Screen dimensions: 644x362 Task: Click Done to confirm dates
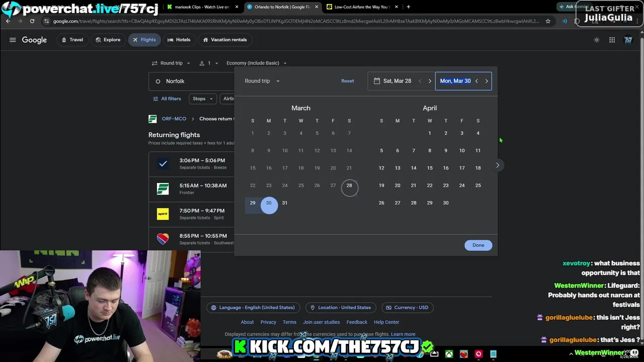[x=478, y=245]
